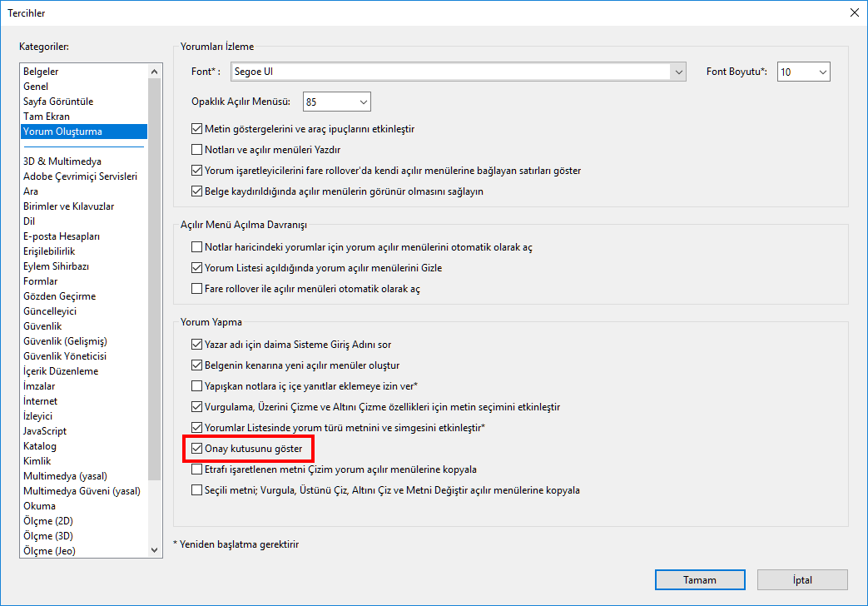Viewport: 868px width, 606px height.
Task: Select Dil category
Action: click(x=84, y=221)
